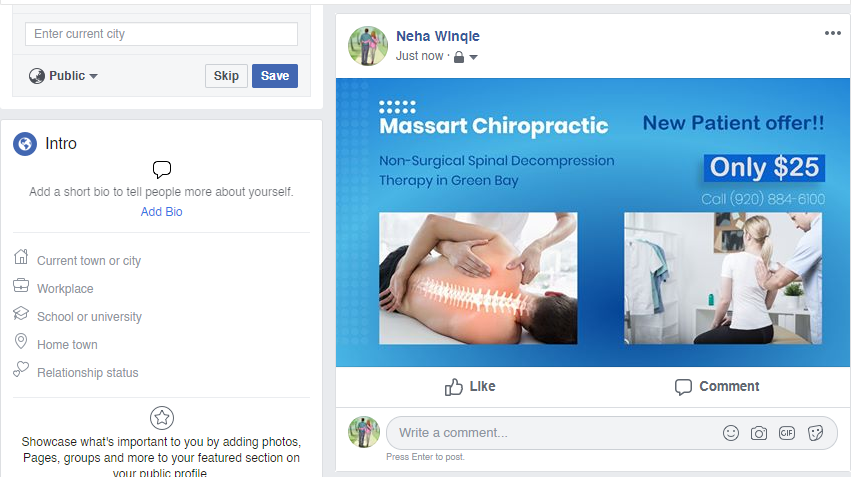Open the emoji picker in comment box

pos(731,433)
